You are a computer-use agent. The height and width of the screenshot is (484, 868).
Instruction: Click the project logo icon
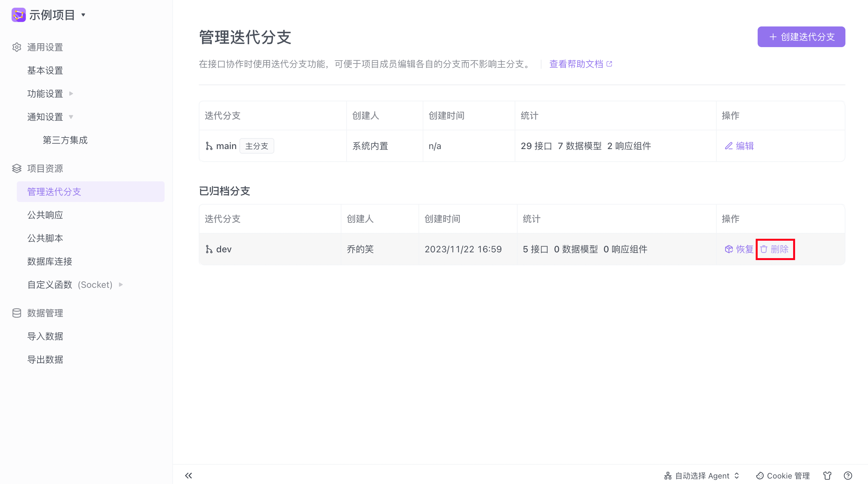click(x=18, y=15)
